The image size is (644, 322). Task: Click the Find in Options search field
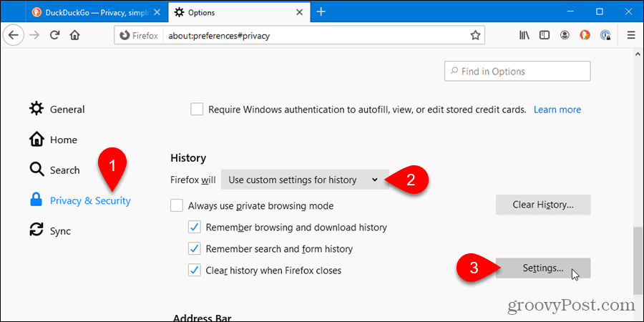pos(517,72)
